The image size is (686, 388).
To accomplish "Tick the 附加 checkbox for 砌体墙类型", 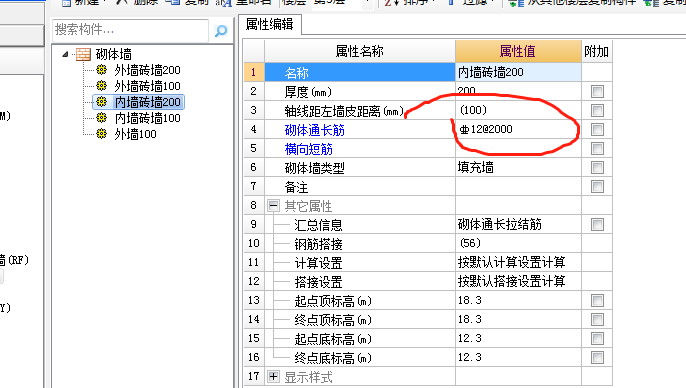I will click(x=597, y=168).
